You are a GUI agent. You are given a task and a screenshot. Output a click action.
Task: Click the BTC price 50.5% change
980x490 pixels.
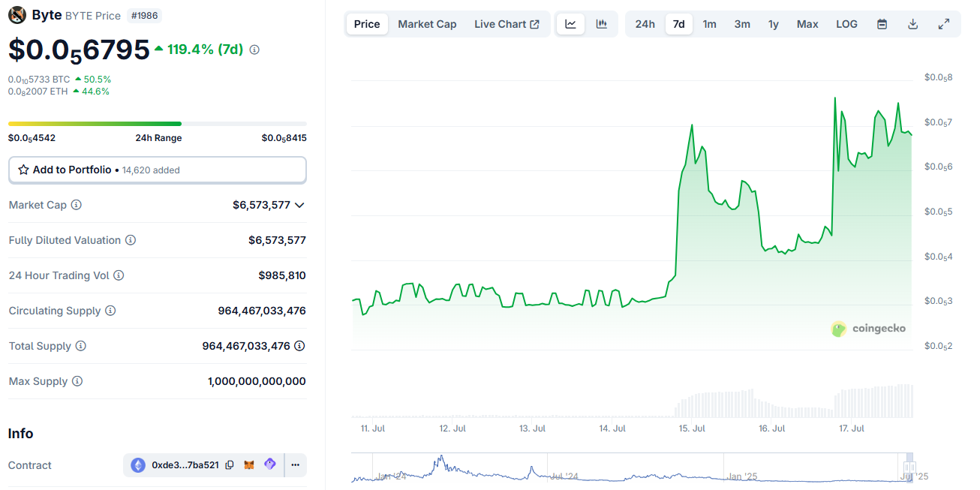coord(93,79)
